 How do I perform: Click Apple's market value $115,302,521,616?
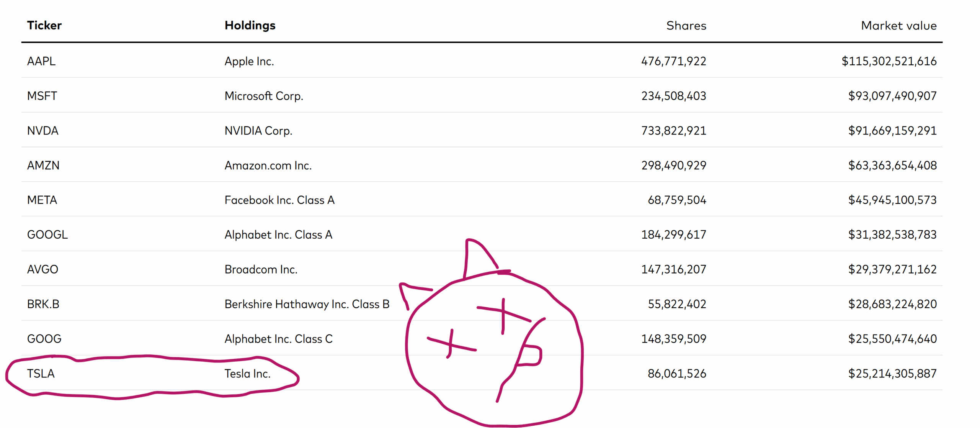889,61
